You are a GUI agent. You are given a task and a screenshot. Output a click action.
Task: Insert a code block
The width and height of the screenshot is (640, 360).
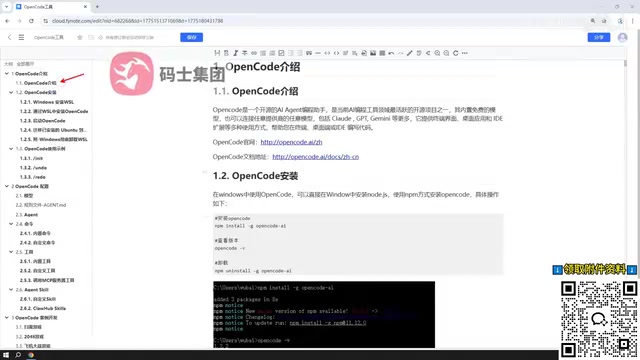click(x=327, y=53)
